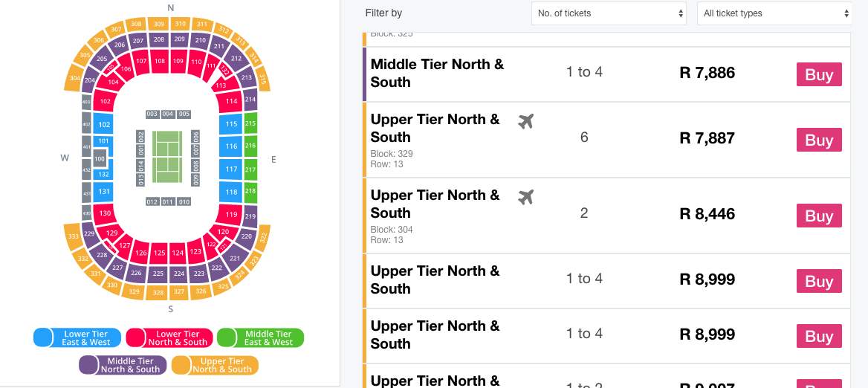Select green block 216 on stadium map

[x=250, y=146]
